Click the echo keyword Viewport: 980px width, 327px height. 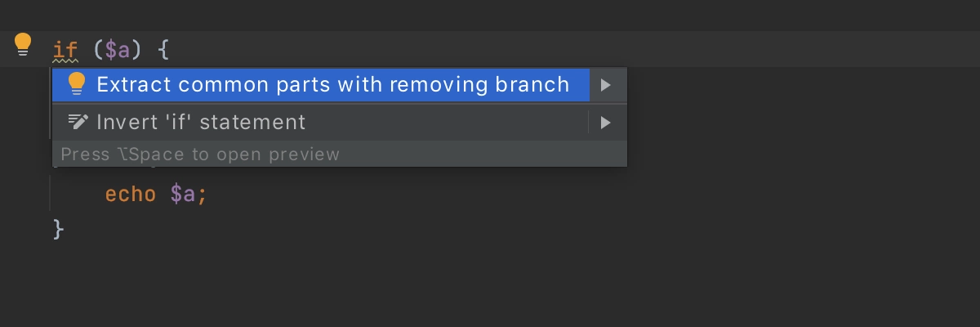[x=130, y=195]
